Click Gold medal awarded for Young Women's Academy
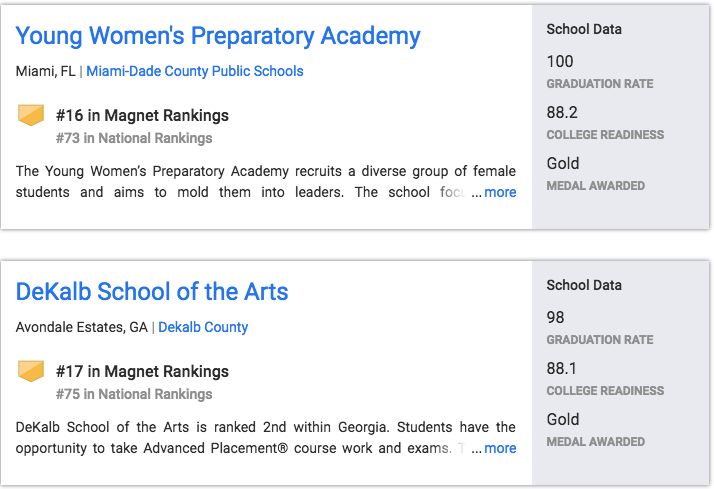This screenshot has height=489, width=714. coord(563,164)
